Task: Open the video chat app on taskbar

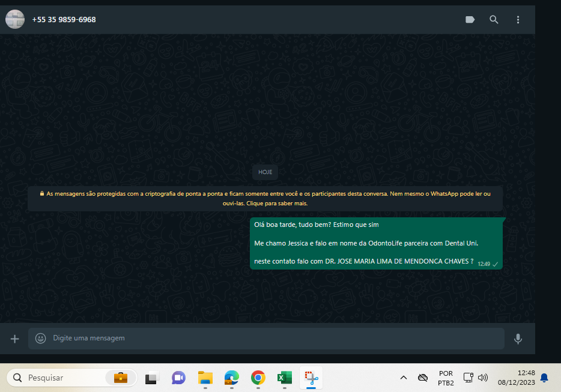Action: (x=178, y=378)
